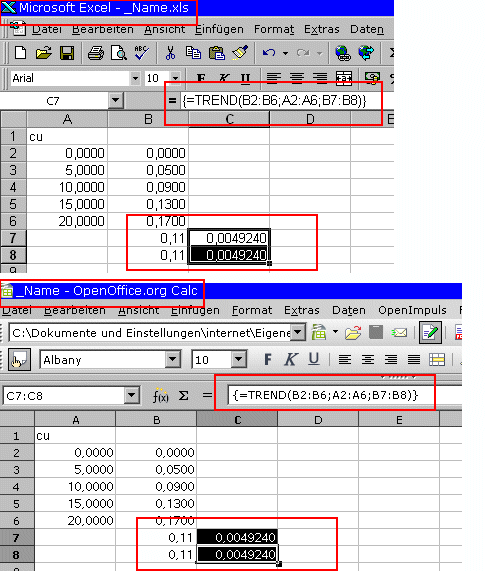Select row 8 header in OpenOffice Calc
This screenshot has width=485, height=571.
[x=16, y=555]
